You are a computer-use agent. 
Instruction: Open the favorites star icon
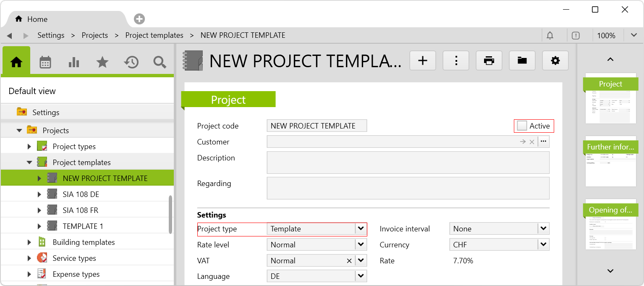click(102, 63)
